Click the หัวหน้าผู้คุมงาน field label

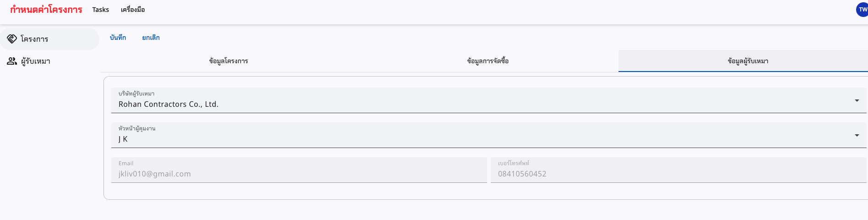[137, 129]
